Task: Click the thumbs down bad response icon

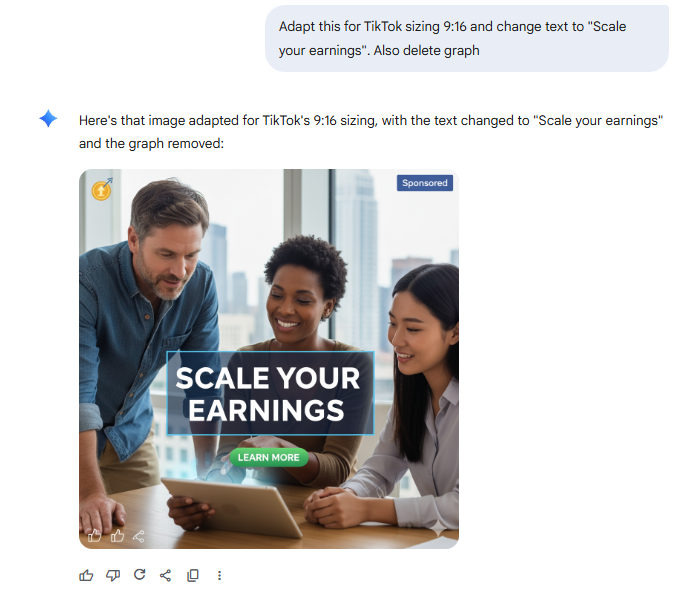Action: pyautogui.click(x=113, y=576)
